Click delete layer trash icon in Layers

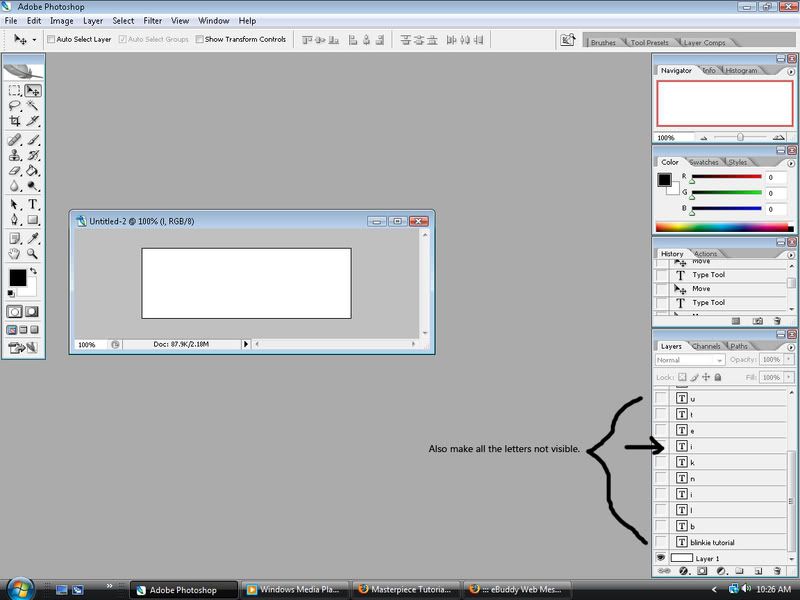(x=777, y=571)
